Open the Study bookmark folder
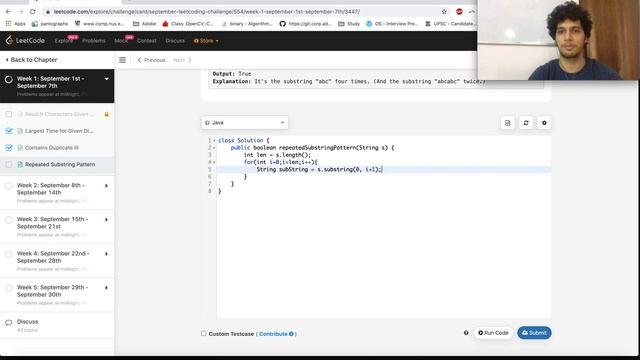This screenshot has height=360, width=640. (x=349, y=24)
